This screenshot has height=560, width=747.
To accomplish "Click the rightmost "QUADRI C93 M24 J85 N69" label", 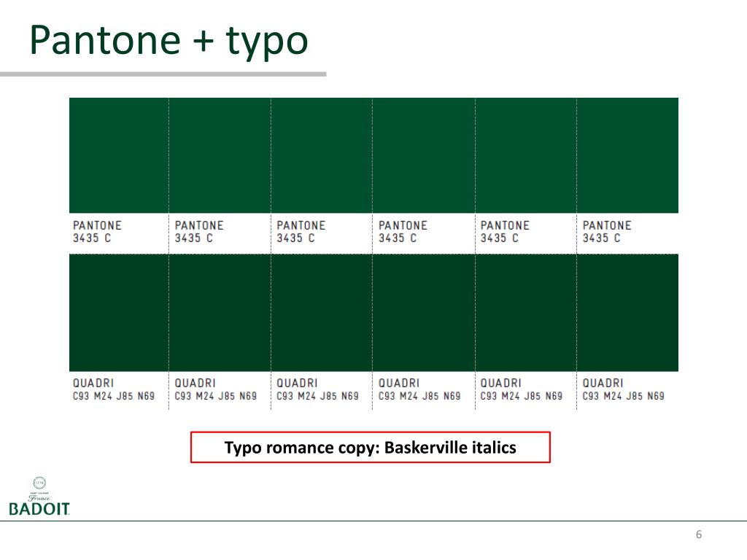I will 623,389.
